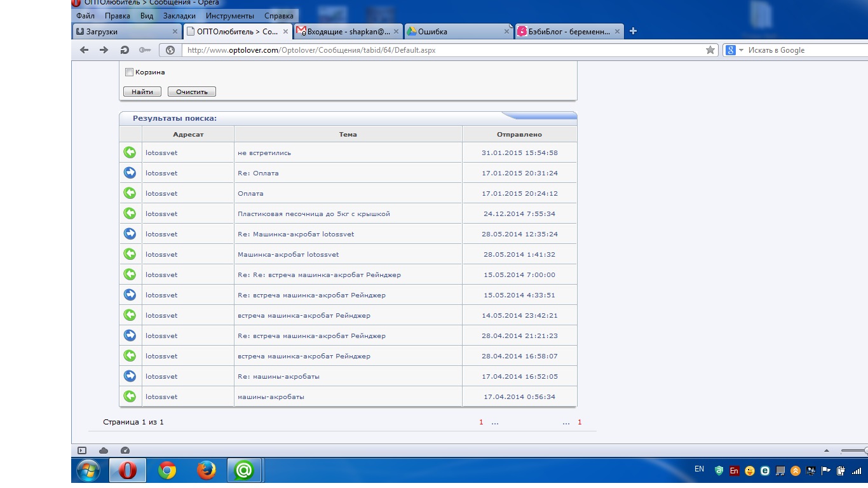The width and height of the screenshot is (868, 488).
Task: Open the Инструменты menu
Action: pyautogui.click(x=229, y=15)
